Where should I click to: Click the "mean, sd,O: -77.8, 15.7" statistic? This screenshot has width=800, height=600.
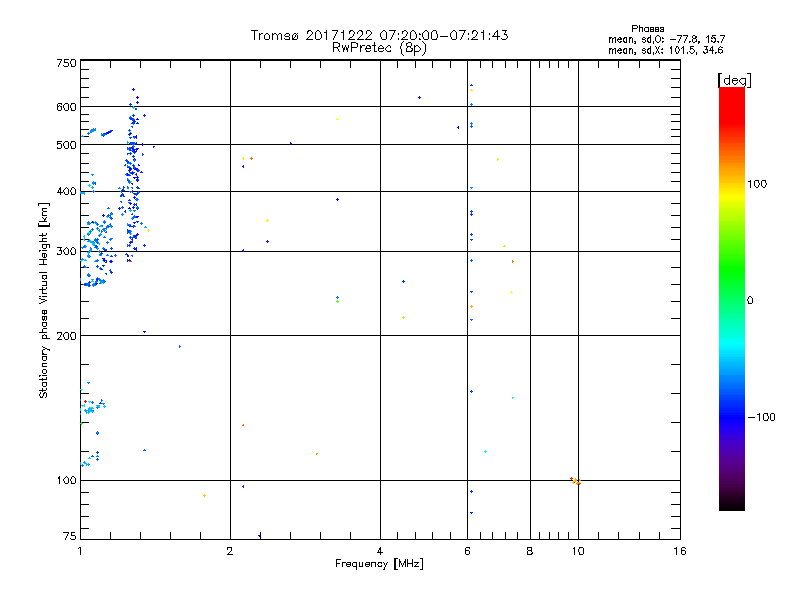666,39
